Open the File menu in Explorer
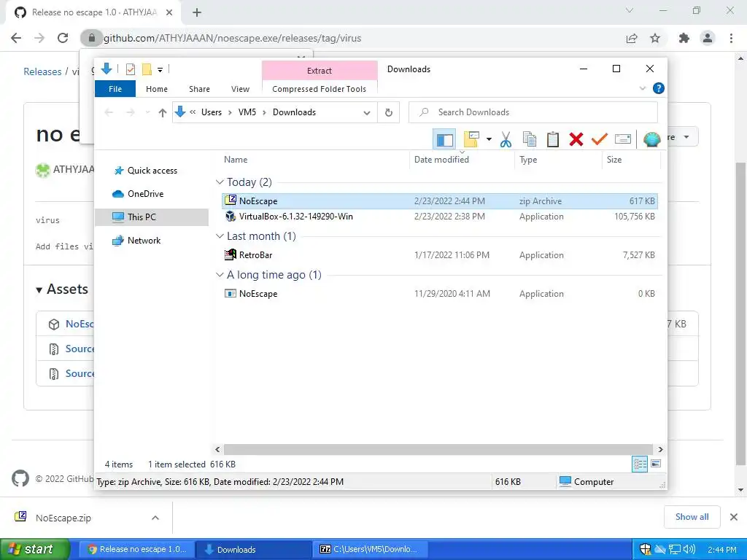The height and width of the screenshot is (560, 747). [x=115, y=89]
